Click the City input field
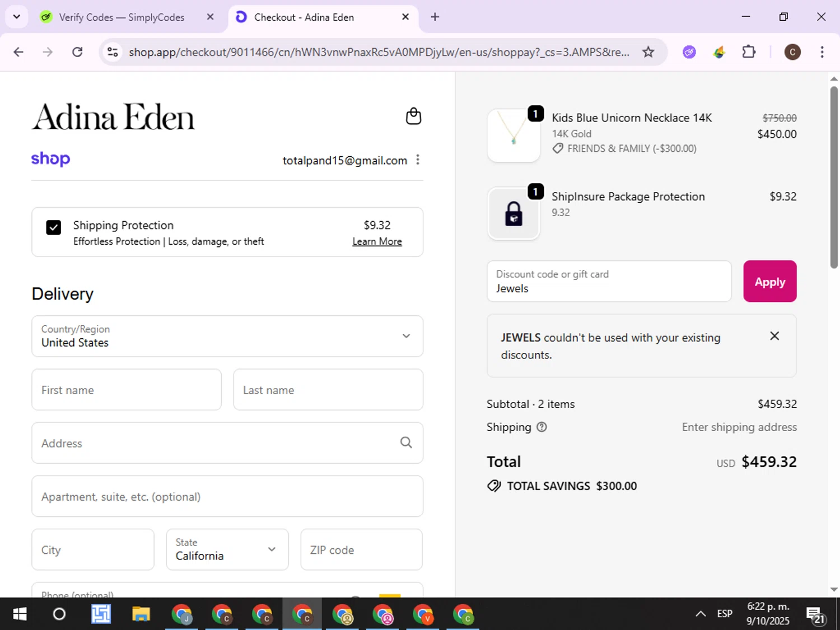This screenshot has height=630, width=840. [93, 549]
